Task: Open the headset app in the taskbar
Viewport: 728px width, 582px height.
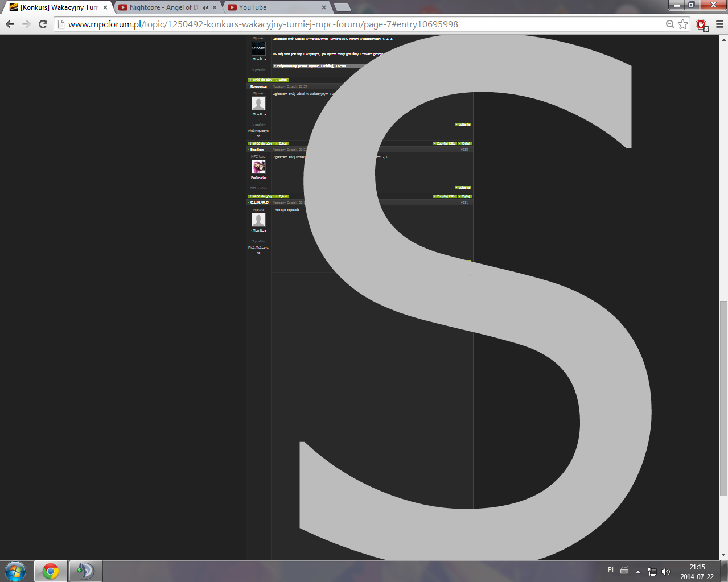Action: pos(86,571)
